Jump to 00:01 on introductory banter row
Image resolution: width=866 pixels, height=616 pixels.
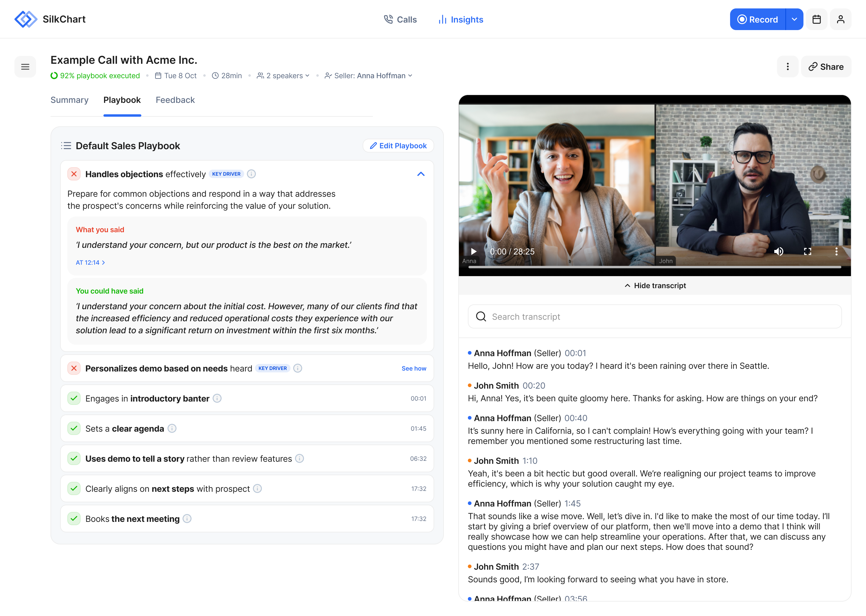[418, 398]
